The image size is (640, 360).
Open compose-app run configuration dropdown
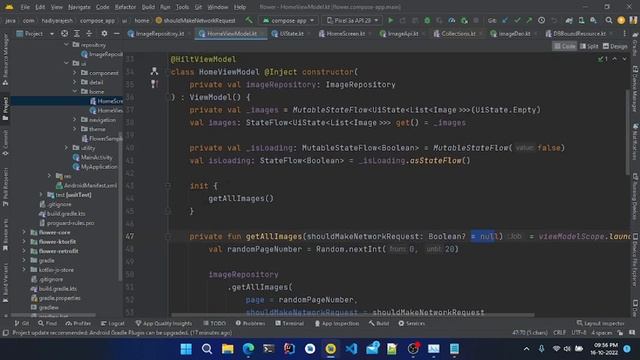tap(288, 20)
